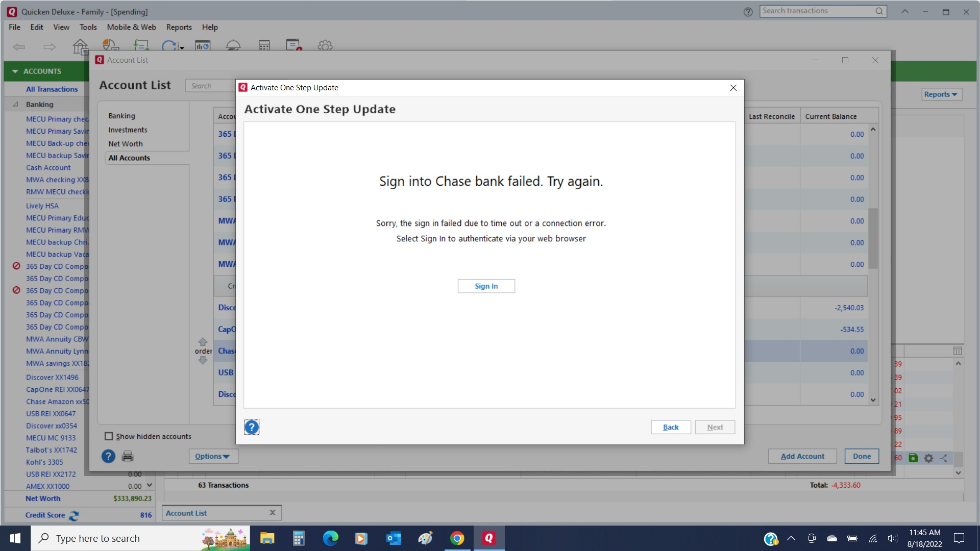Click the green save transaction icon
The image size is (980, 551).
click(x=913, y=458)
